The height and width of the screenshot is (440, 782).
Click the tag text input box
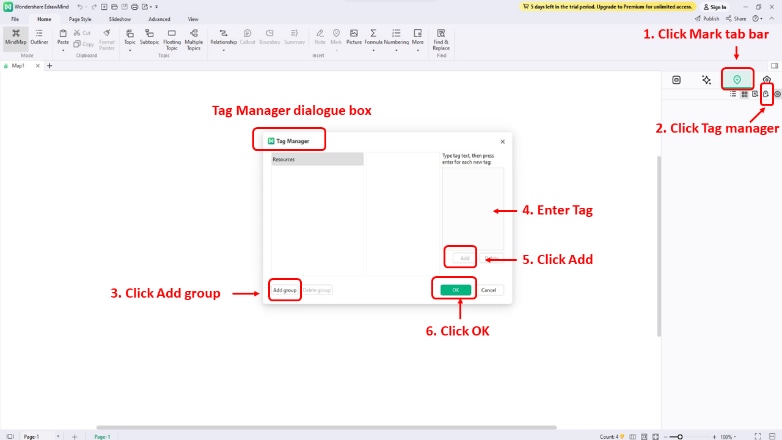[x=473, y=209]
